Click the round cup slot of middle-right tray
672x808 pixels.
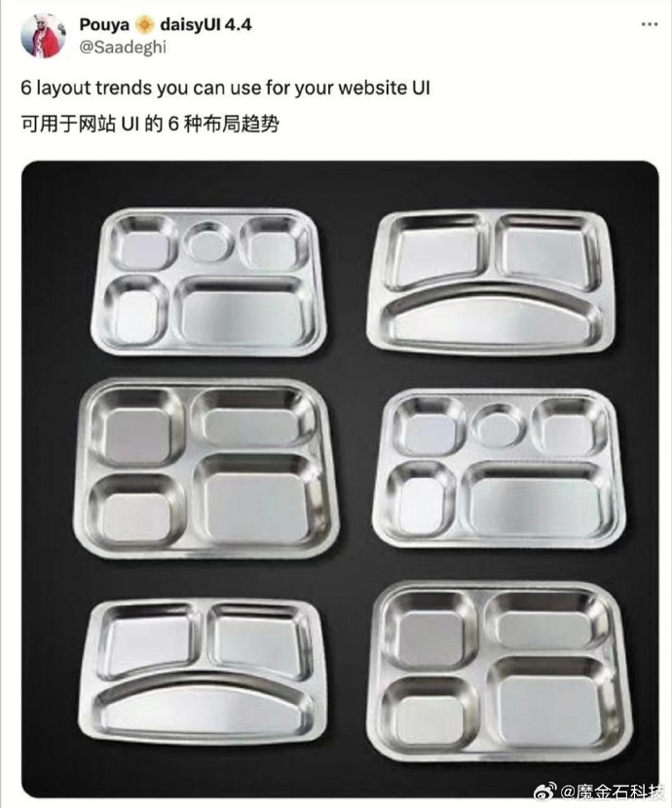pyautogui.click(x=499, y=426)
